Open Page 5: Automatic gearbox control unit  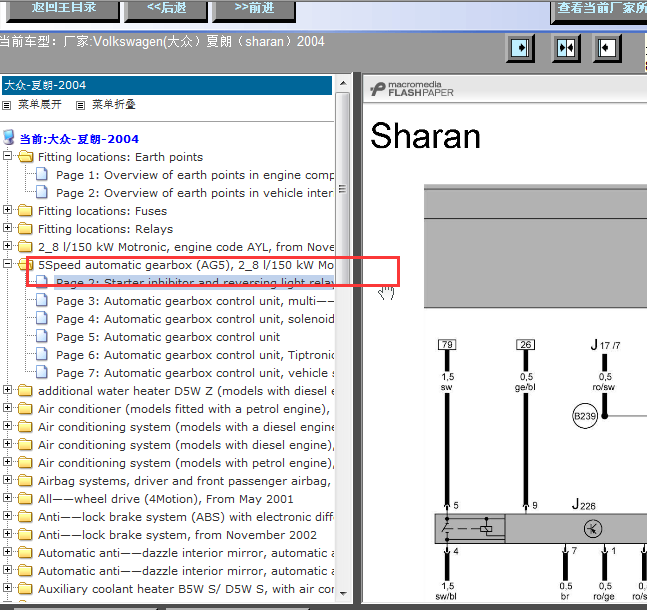point(168,337)
